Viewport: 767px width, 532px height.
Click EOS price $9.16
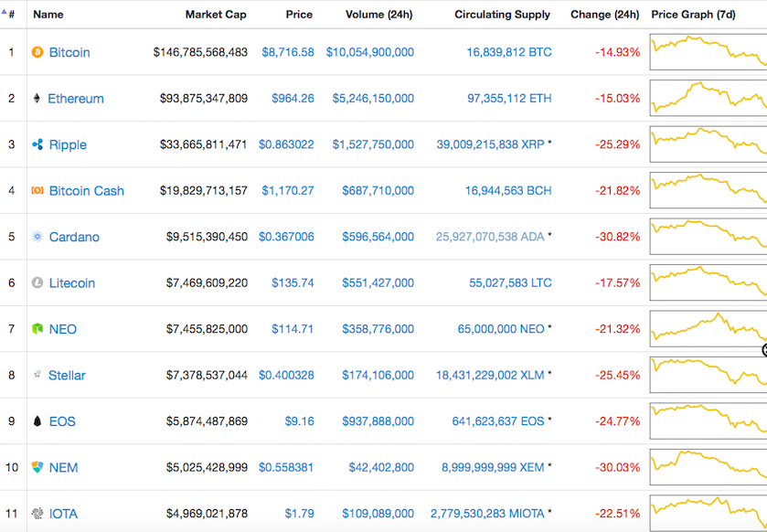[299, 421]
